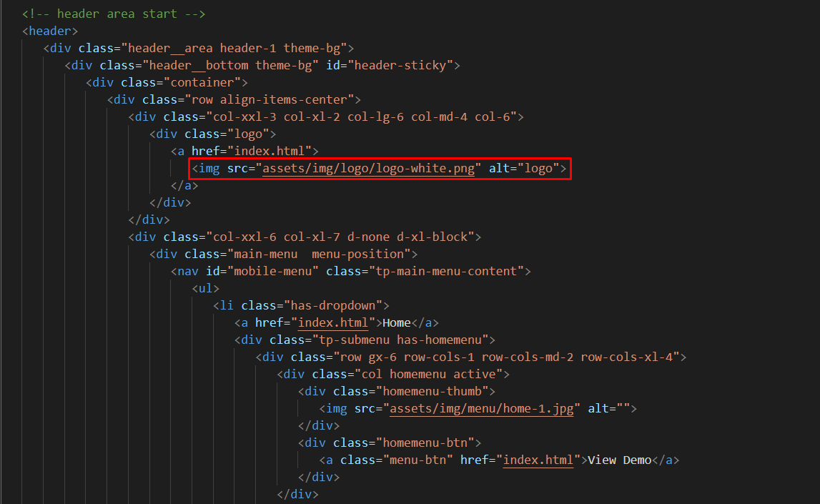This screenshot has height=504, width=820.
Task: Place cursor on the opening header tag
Action: point(50,31)
